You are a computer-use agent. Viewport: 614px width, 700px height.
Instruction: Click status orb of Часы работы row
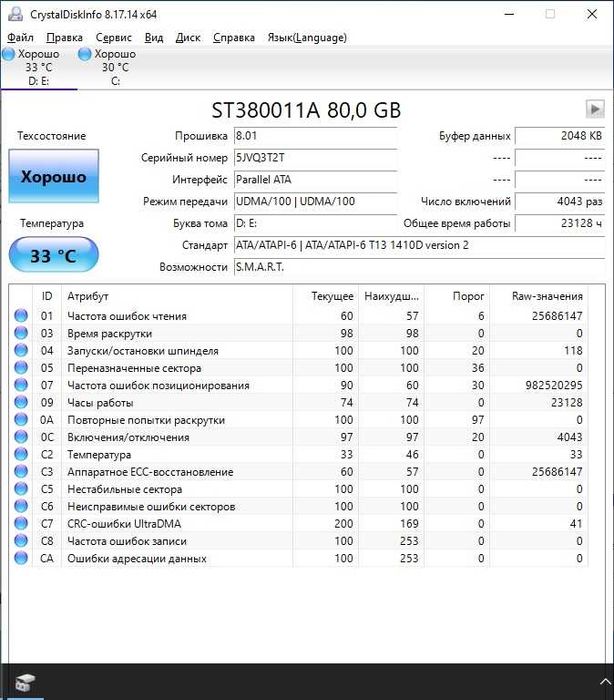(21, 402)
